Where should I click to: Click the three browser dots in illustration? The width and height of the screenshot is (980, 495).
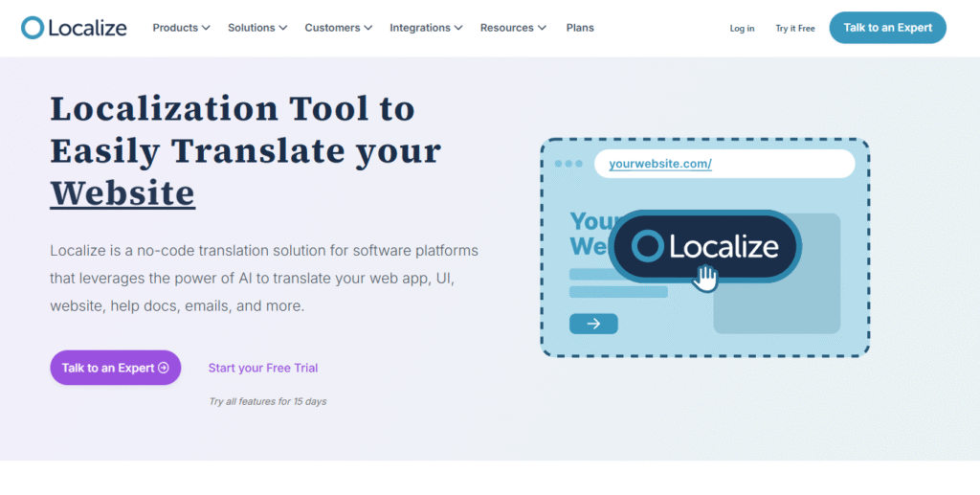coord(568,164)
